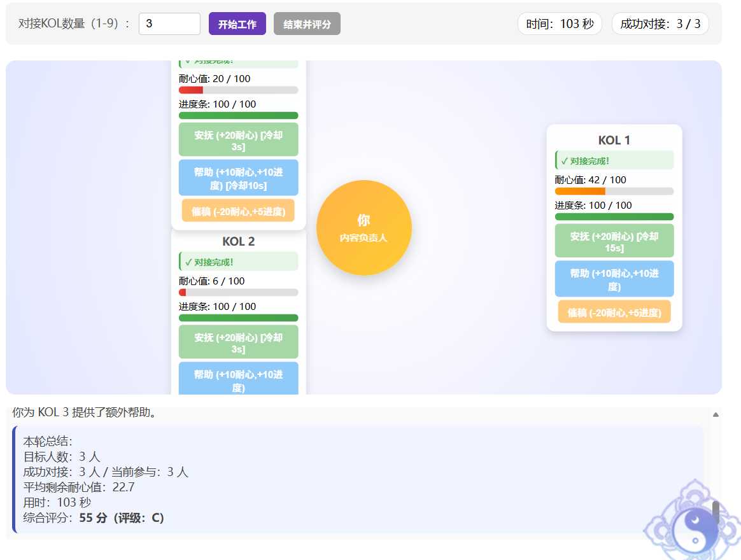The image size is (741, 560).
Task: Focus the 对接KOL数量 input field
Action: tap(169, 24)
